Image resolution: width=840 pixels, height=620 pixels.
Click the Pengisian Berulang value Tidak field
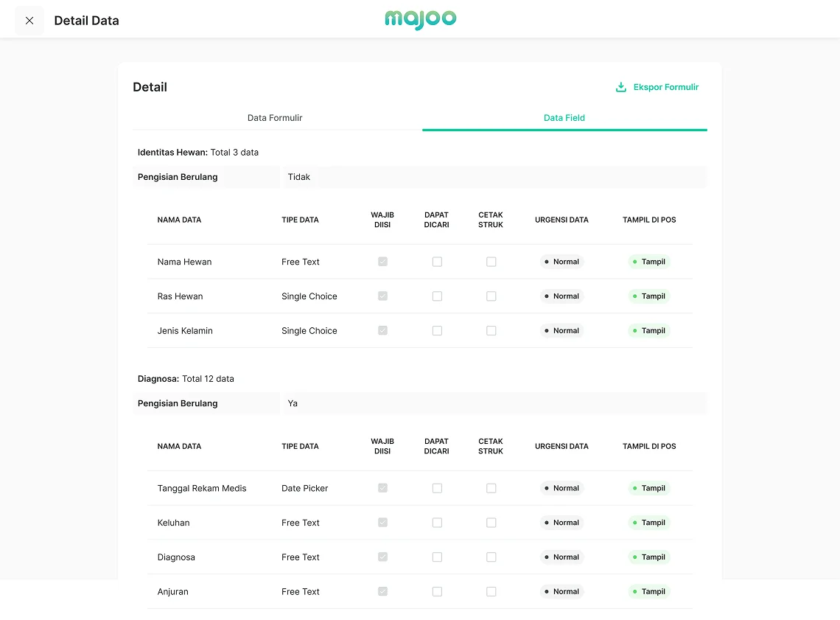coord(494,177)
